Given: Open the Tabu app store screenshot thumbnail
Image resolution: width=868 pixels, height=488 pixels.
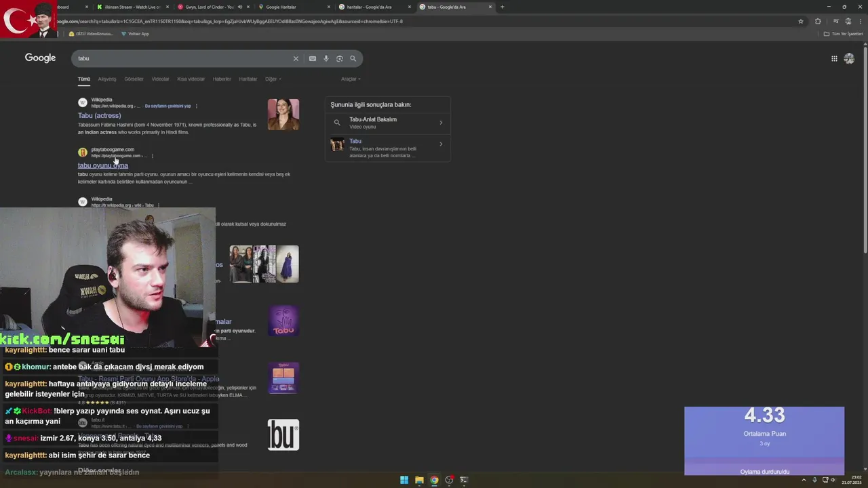Looking at the screenshot, I should [283, 378].
